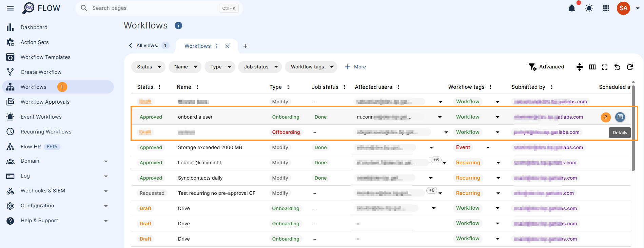
Task: Reset table with the undo icon
Action: (x=617, y=67)
